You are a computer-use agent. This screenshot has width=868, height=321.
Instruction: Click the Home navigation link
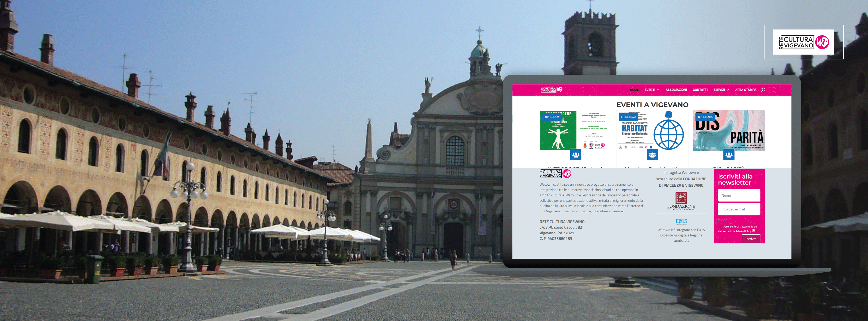click(634, 90)
